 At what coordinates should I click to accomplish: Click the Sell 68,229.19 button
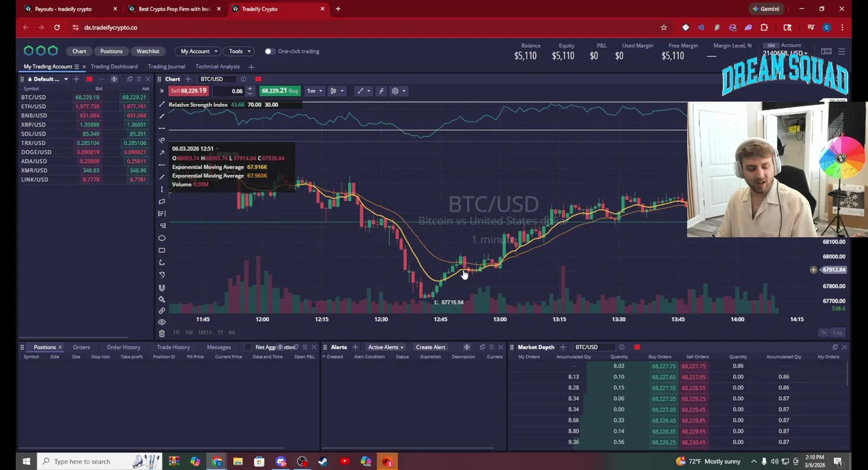click(x=188, y=91)
